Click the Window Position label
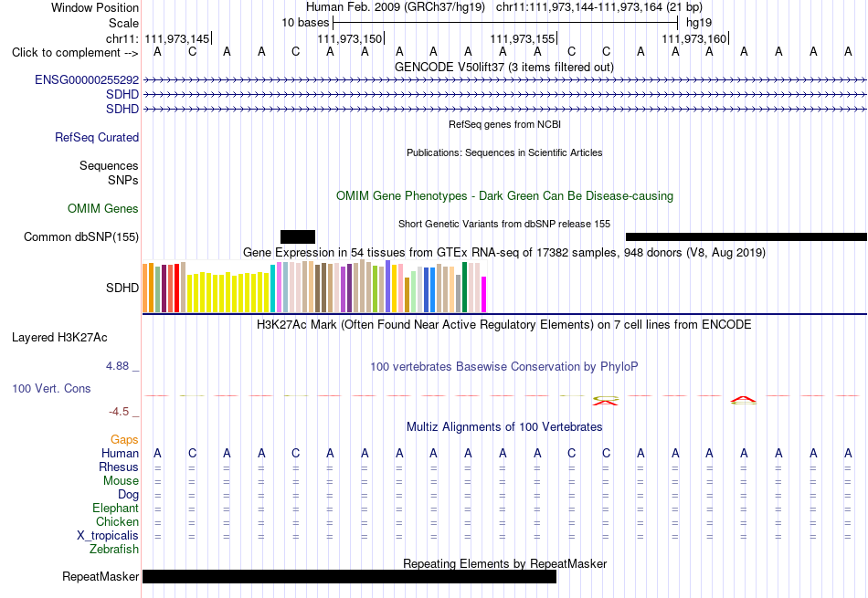 [95, 7]
